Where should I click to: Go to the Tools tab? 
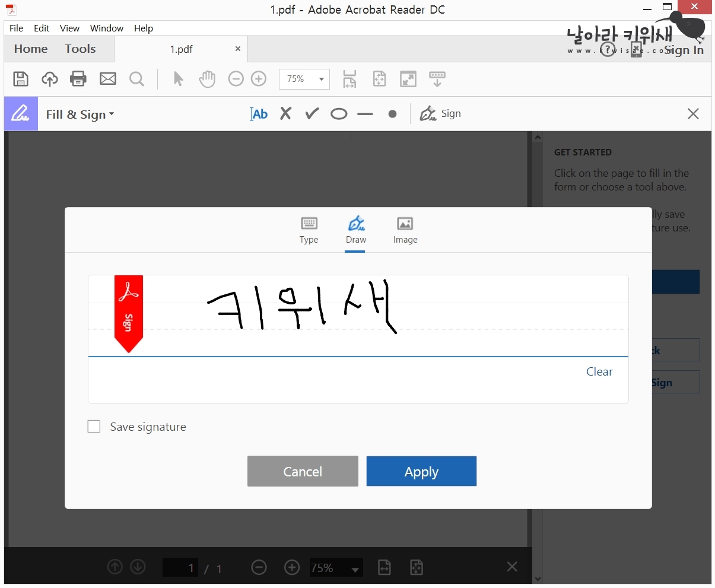click(80, 49)
